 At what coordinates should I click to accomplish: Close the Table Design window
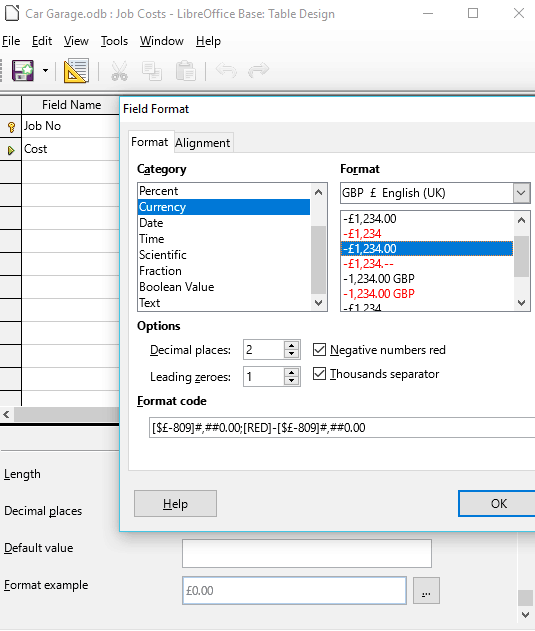point(518,13)
